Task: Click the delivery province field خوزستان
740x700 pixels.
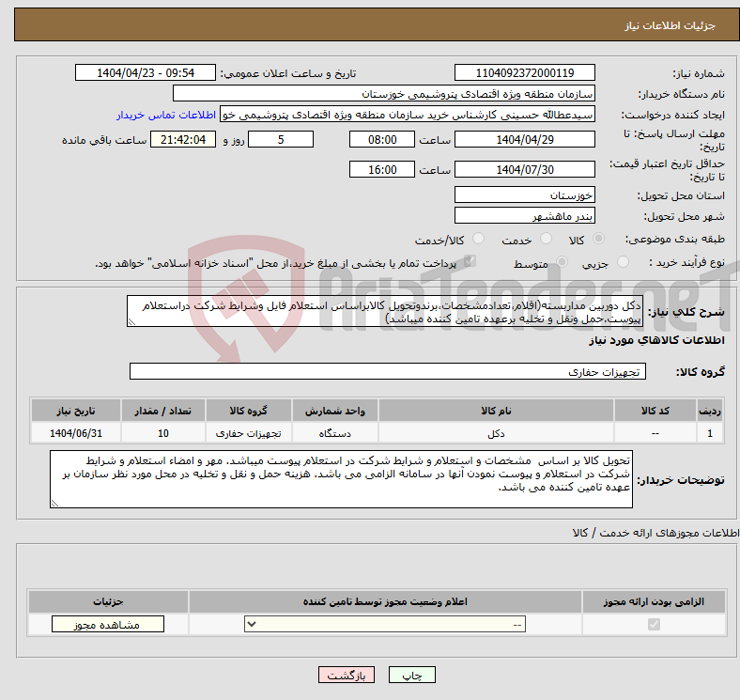Action: 524,194
